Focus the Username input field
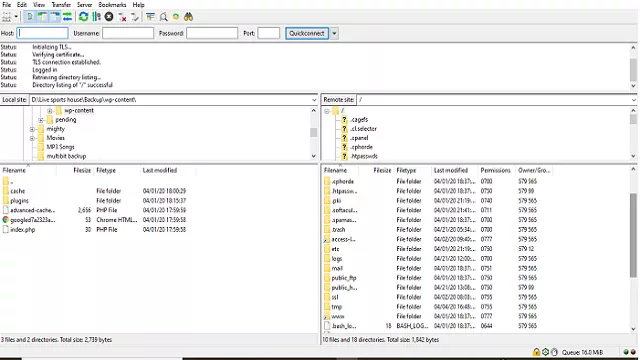640x360 pixels. tap(128, 33)
